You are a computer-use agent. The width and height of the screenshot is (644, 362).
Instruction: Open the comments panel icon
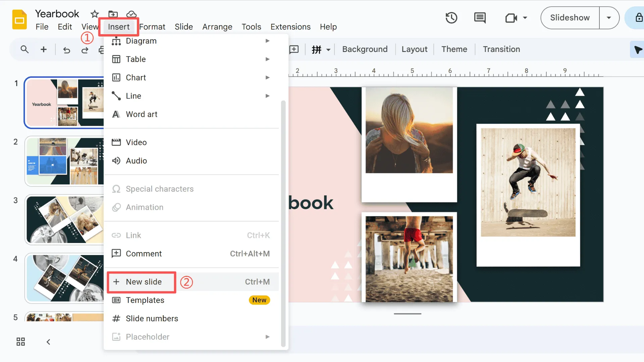(x=480, y=18)
